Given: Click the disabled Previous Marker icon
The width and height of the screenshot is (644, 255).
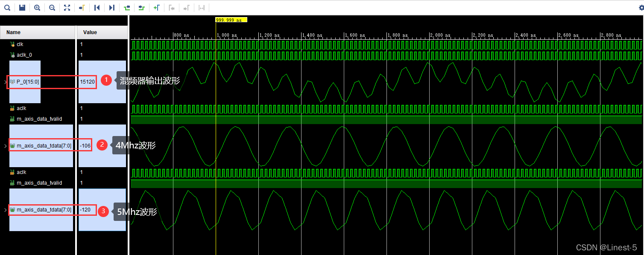Looking at the screenshot, I should 172,8.
